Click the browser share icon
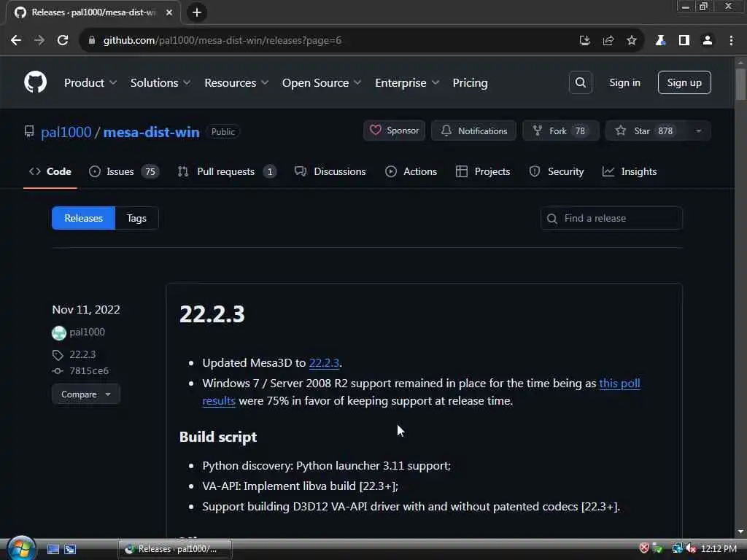Image resolution: width=747 pixels, height=560 pixels. tap(608, 41)
